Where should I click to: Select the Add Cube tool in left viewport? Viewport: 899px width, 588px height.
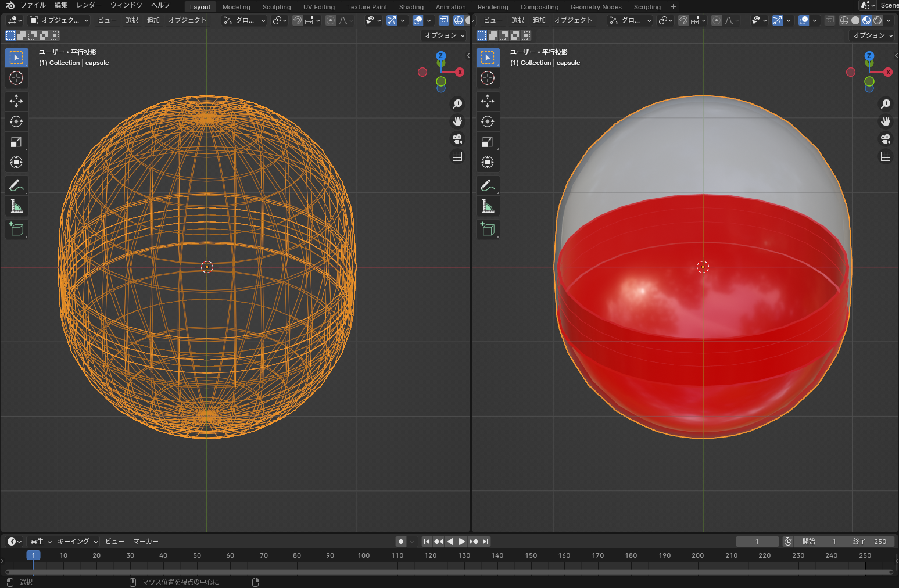(x=16, y=230)
